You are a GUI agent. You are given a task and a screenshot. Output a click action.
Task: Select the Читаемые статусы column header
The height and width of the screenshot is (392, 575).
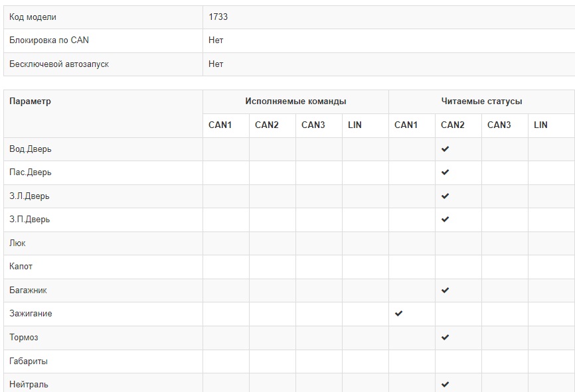click(481, 101)
